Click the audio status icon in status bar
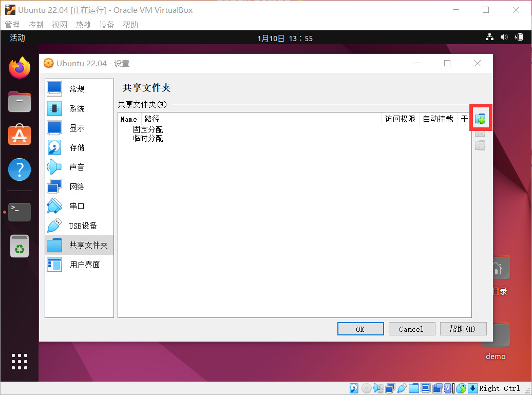The width and height of the screenshot is (532, 395). pos(377,388)
